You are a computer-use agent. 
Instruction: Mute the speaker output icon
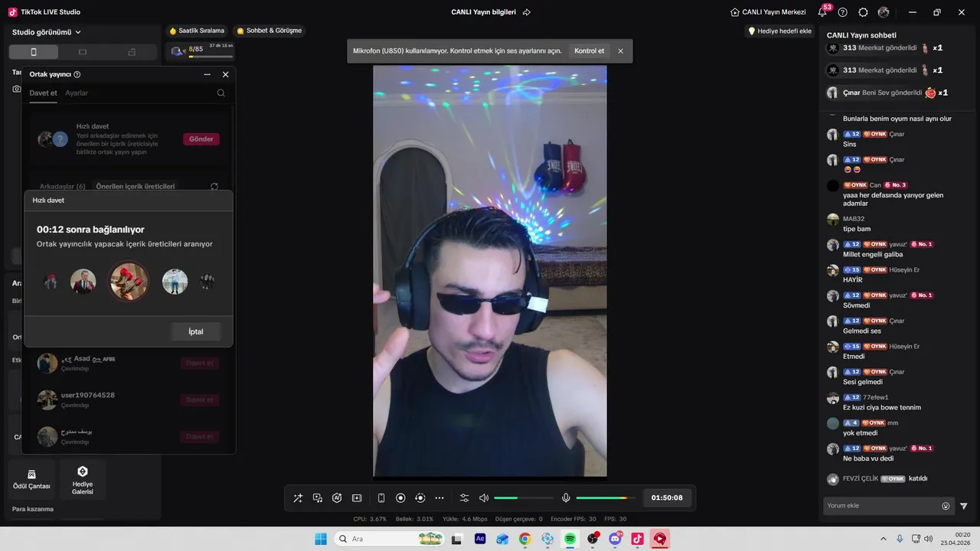pyautogui.click(x=484, y=498)
